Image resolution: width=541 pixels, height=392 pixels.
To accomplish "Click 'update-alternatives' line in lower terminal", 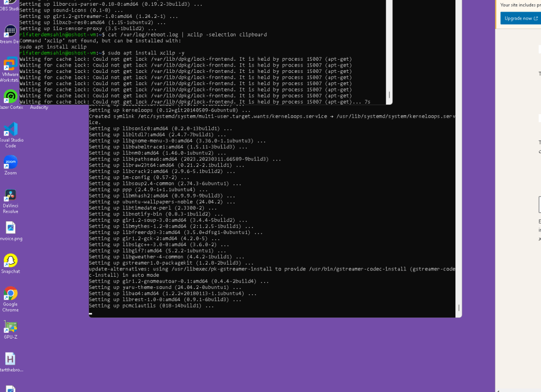I will (272, 272).
